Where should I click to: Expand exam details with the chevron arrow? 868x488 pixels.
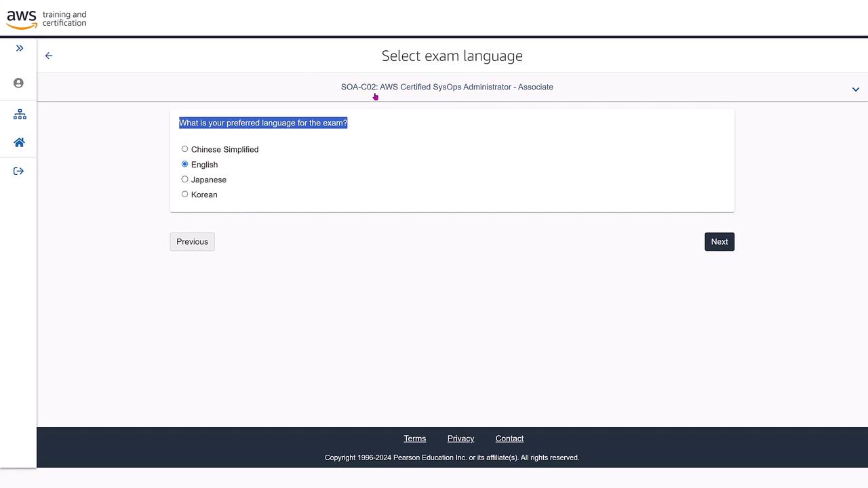[x=856, y=89]
